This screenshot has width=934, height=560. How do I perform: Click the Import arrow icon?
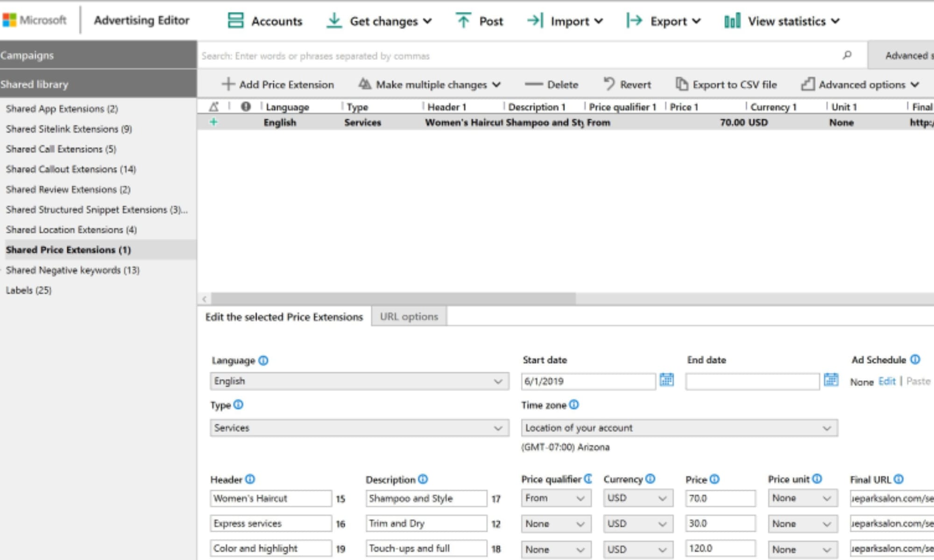(x=535, y=21)
